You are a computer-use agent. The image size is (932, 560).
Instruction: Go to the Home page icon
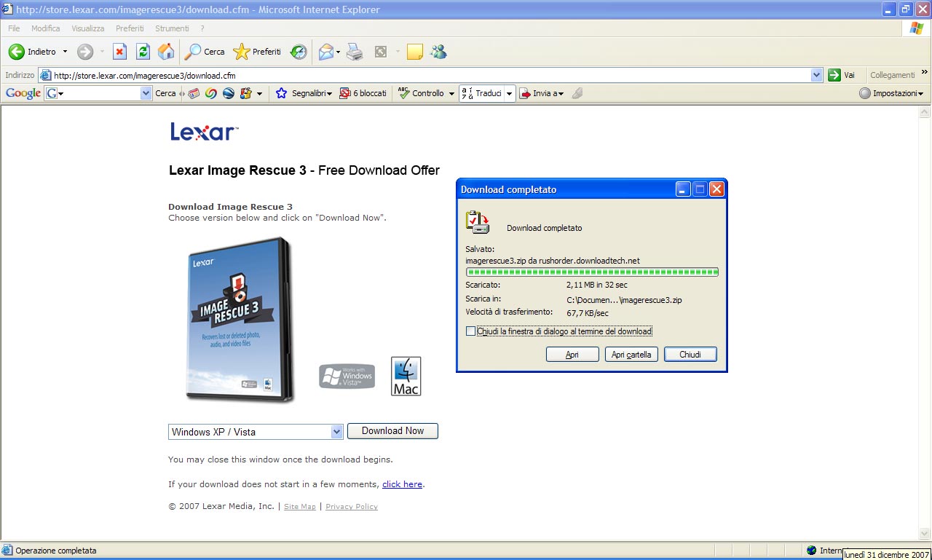[x=166, y=52]
